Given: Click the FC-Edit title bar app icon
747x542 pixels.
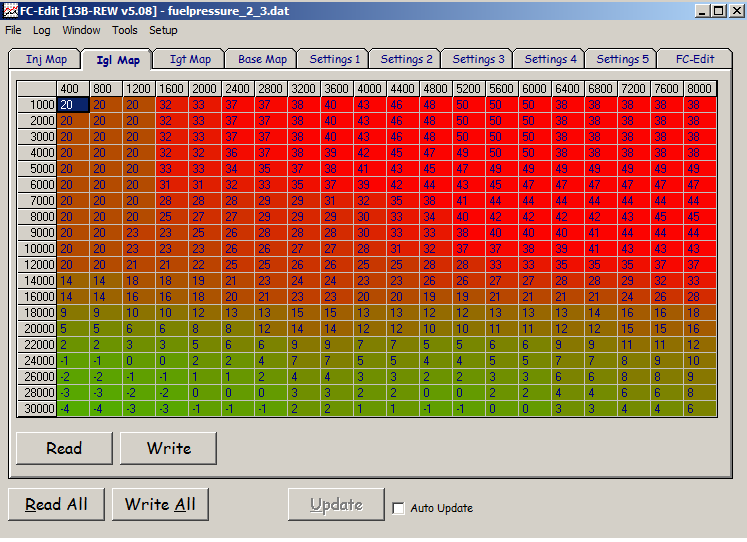Looking at the screenshot, I should click(x=10, y=10).
